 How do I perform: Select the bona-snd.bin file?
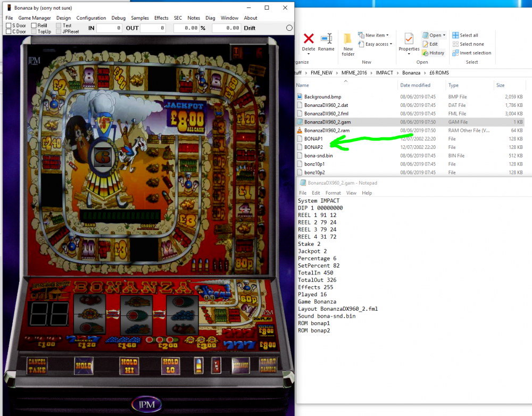[410, 156]
